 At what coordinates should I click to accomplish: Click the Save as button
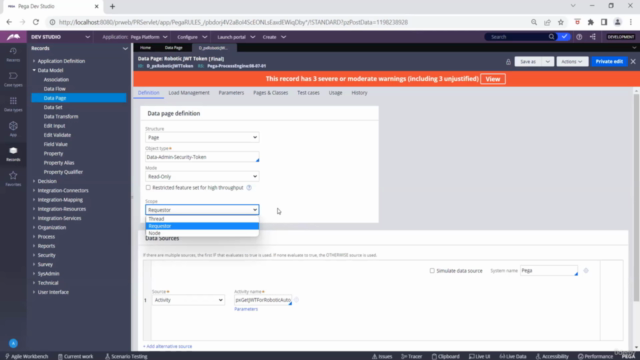tap(528, 62)
